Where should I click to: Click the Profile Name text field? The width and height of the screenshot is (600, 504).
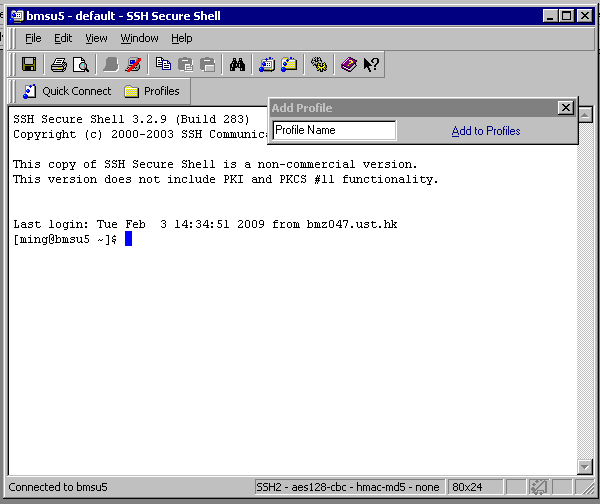click(334, 130)
